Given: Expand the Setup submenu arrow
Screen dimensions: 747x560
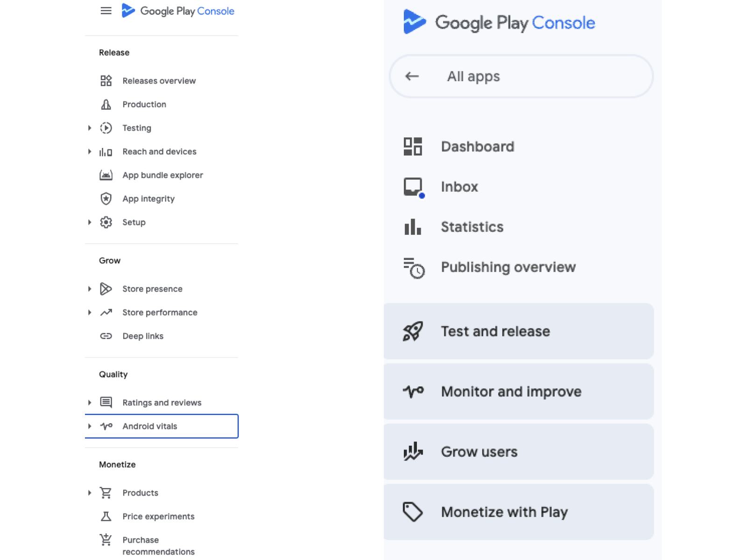Looking at the screenshot, I should pyautogui.click(x=90, y=222).
